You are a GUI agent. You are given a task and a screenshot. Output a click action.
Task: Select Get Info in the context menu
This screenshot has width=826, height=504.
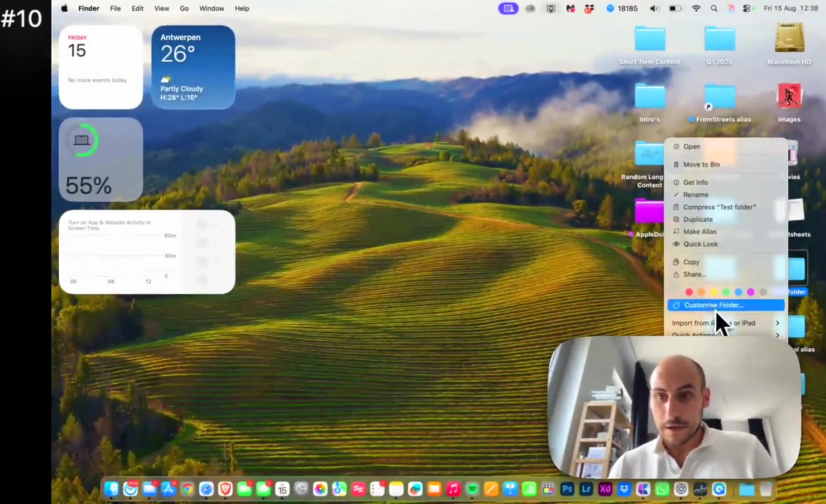point(695,182)
